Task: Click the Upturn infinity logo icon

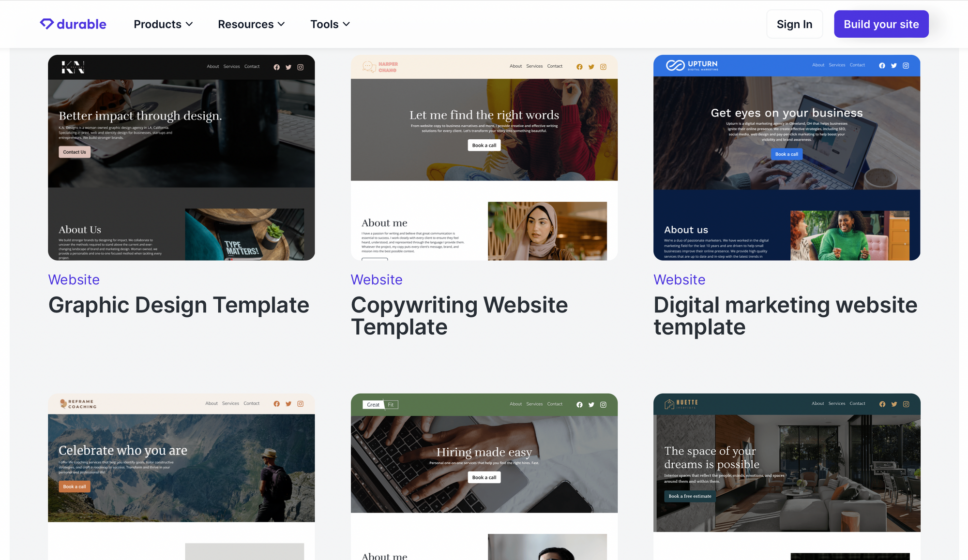Action: [x=675, y=65]
